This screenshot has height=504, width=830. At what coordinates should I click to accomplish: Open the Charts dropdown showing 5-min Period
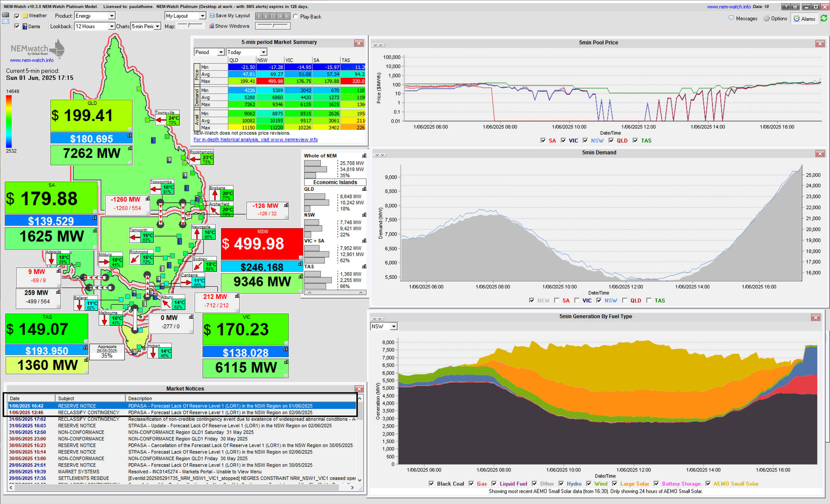click(146, 26)
